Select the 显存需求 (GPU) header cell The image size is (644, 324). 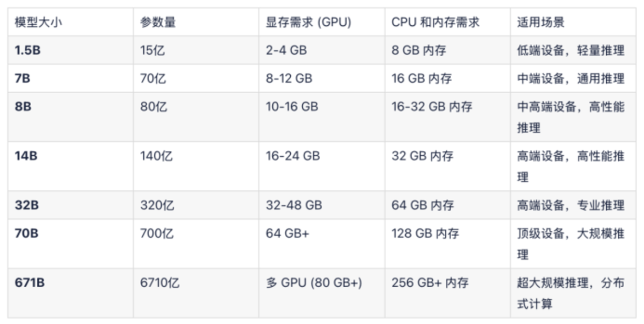tap(308, 22)
